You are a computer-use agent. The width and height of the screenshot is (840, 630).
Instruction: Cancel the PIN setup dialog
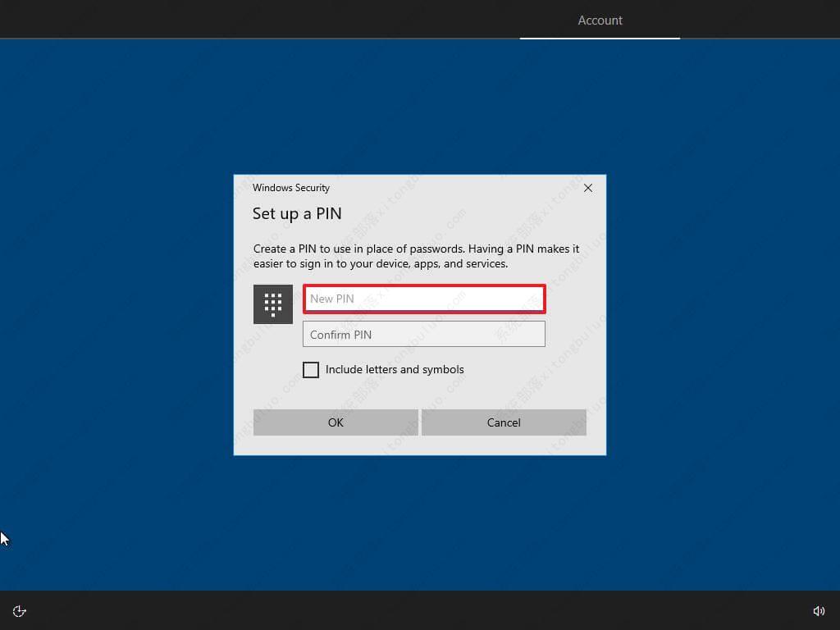point(504,422)
